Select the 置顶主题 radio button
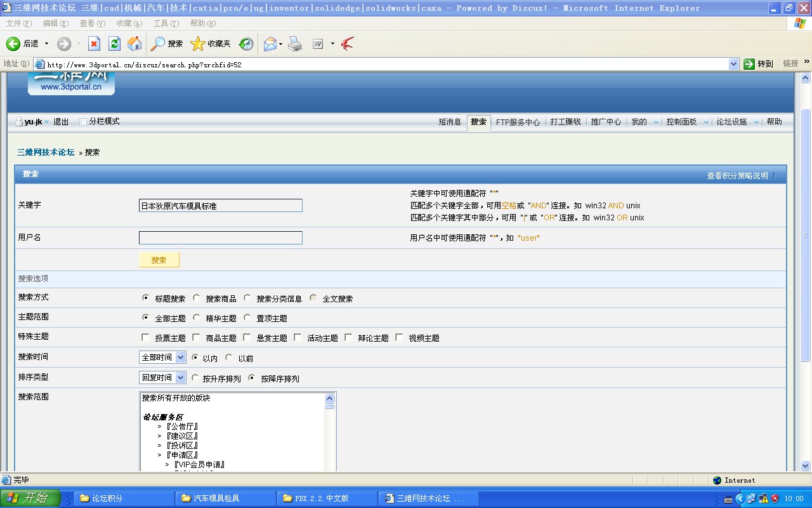 pyautogui.click(x=247, y=317)
